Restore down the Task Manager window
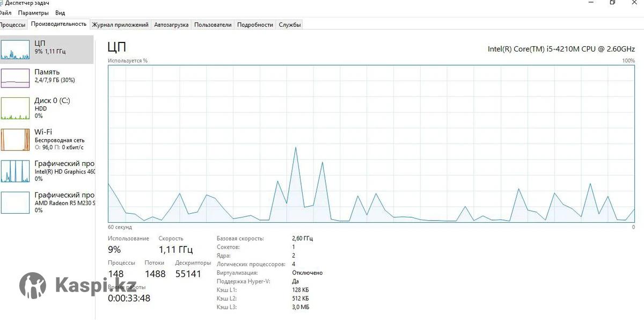The image size is (644, 320). tap(612, 3)
